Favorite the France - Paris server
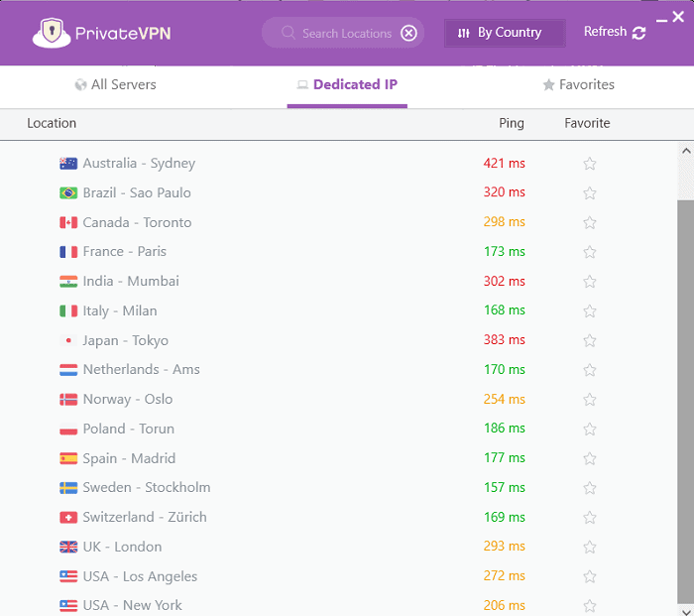694x616 pixels. pyautogui.click(x=590, y=252)
